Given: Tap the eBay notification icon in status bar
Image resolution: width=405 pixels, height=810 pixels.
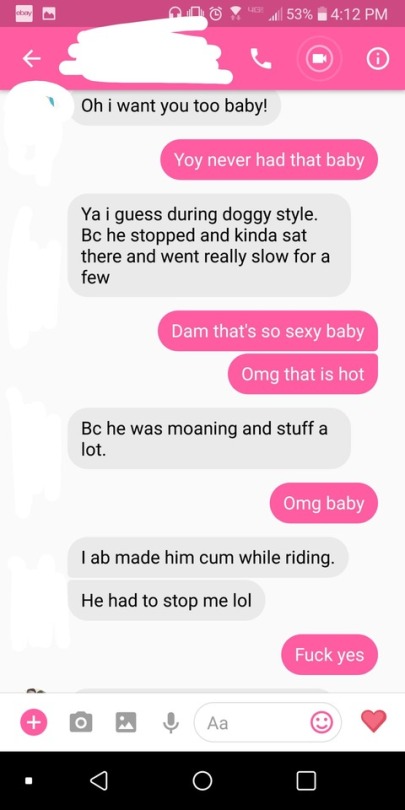Looking at the screenshot, I should pos(22,13).
